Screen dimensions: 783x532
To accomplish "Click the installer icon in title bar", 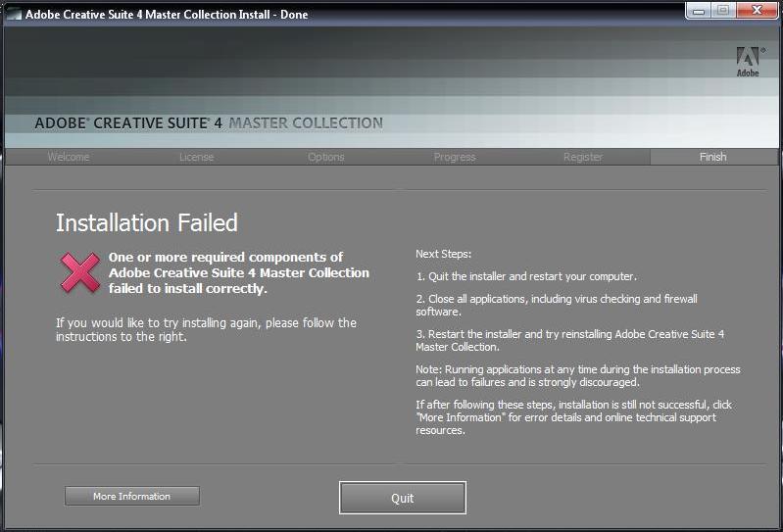I will point(14,14).
